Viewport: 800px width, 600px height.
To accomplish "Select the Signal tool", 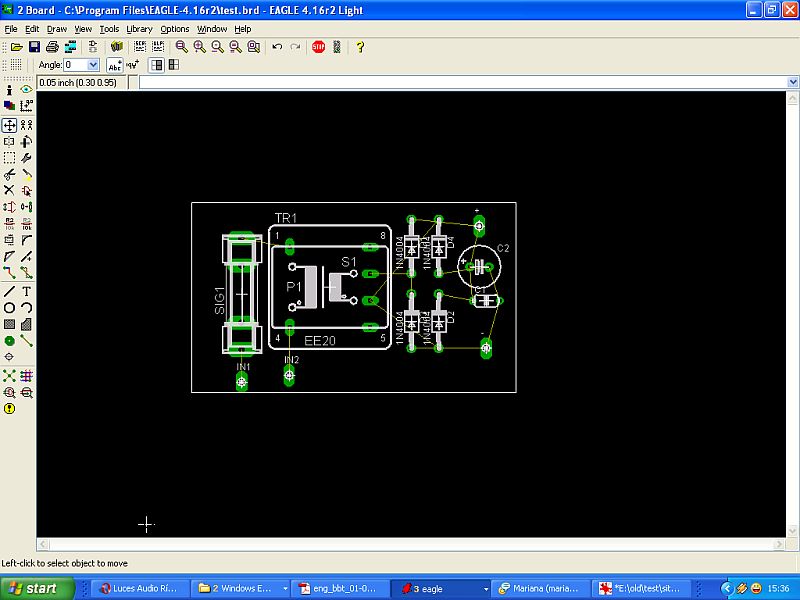I will coord(27,340).
